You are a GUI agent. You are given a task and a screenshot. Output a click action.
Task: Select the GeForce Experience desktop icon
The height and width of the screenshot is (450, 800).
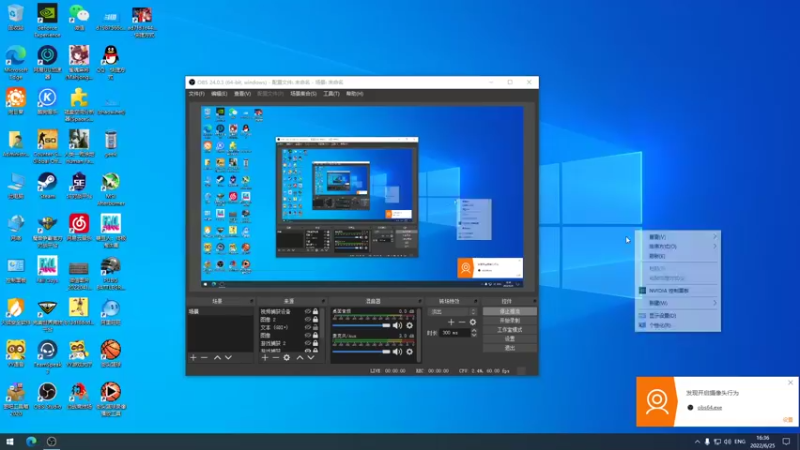[x=47, y=20]
